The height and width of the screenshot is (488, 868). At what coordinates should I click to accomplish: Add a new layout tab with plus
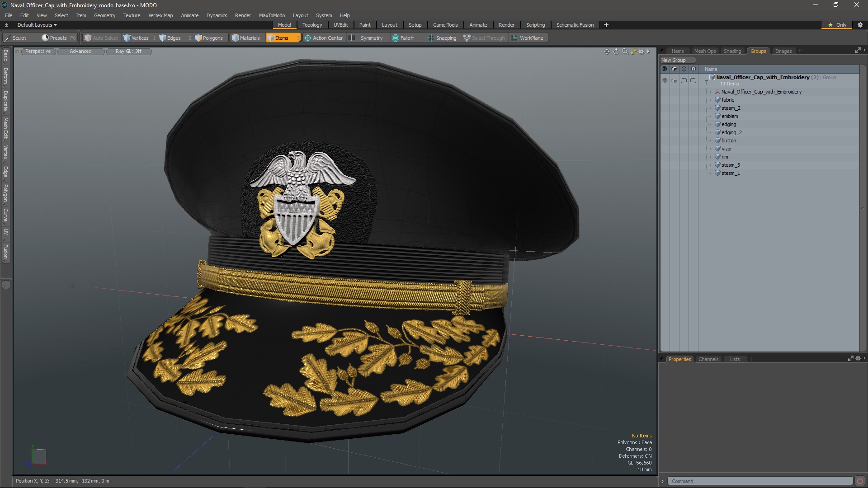pyautogui.click(x=606, y=25)
